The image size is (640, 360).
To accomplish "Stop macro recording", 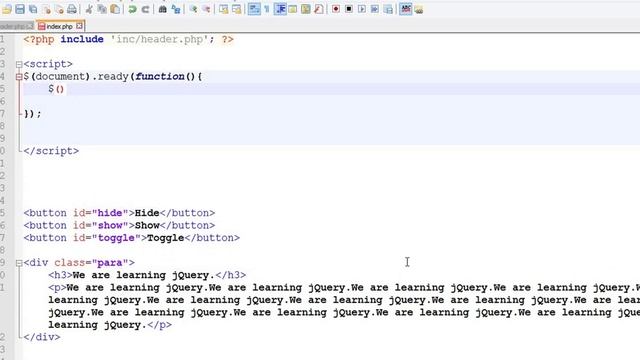I will (349, 9).
